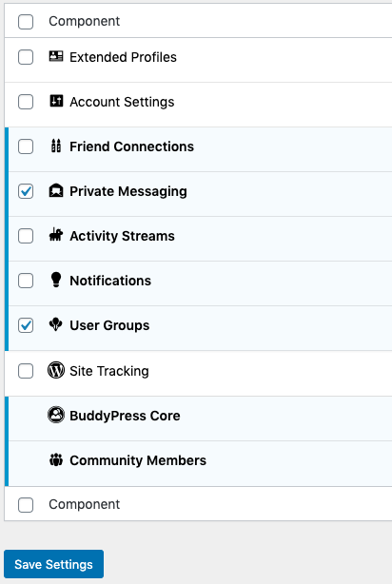Click the Notifications lightbulb icon
The image size is (392, 584).
tap(56, 280)
